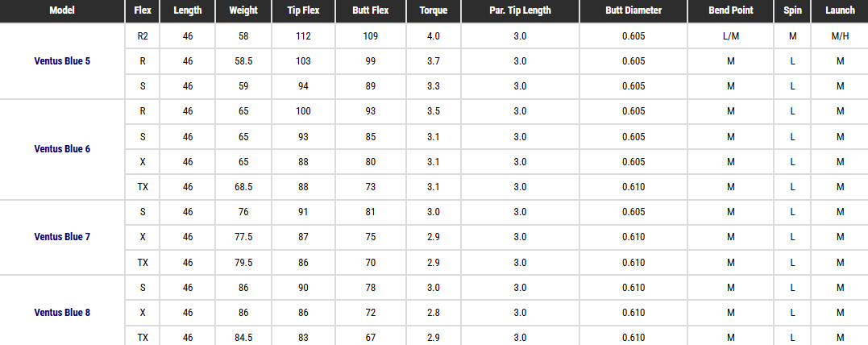Select the R2 flex cell
868x345 pixels.
(x=143, y=36)
